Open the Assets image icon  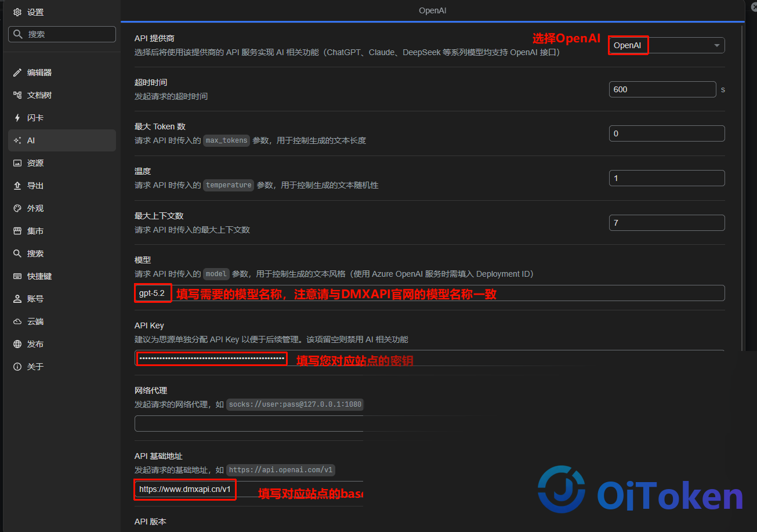17,163
